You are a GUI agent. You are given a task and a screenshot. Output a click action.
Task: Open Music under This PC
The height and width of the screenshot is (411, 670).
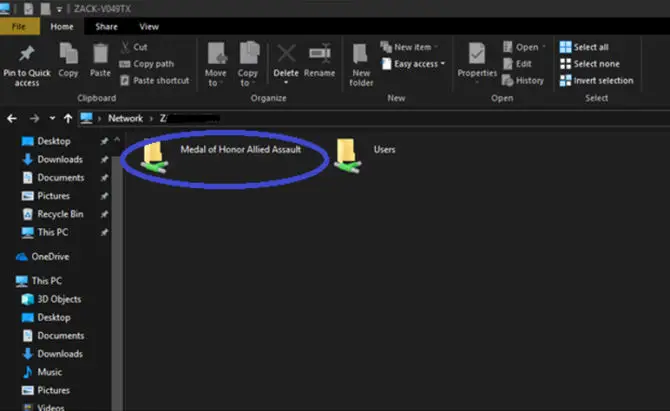click(42, 373)
